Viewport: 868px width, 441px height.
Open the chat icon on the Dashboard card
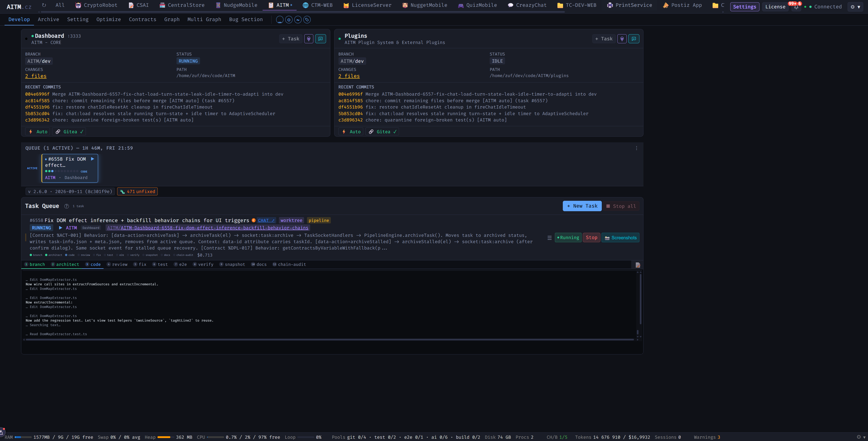click(320, 39)
